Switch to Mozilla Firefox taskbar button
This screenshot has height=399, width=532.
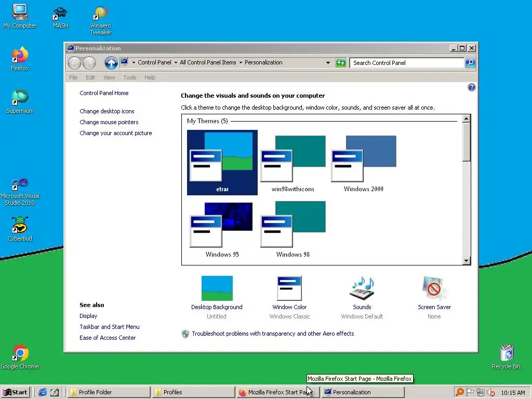278,392
